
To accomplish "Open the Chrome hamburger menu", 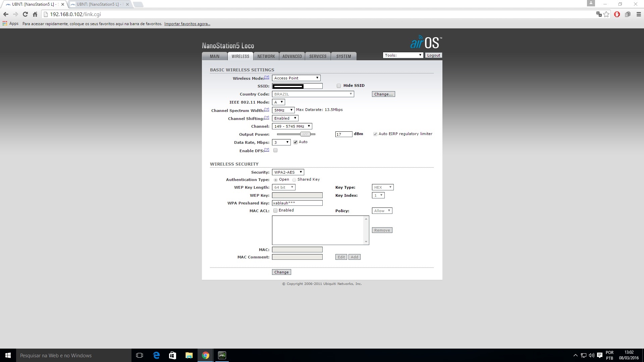I will (x=639, y=14).
